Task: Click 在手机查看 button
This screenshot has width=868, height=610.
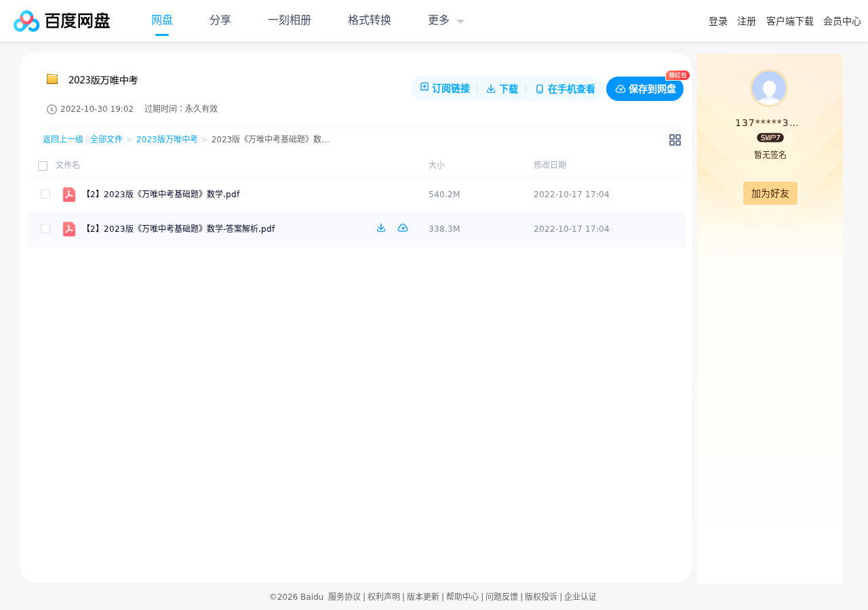Action: 565,89
